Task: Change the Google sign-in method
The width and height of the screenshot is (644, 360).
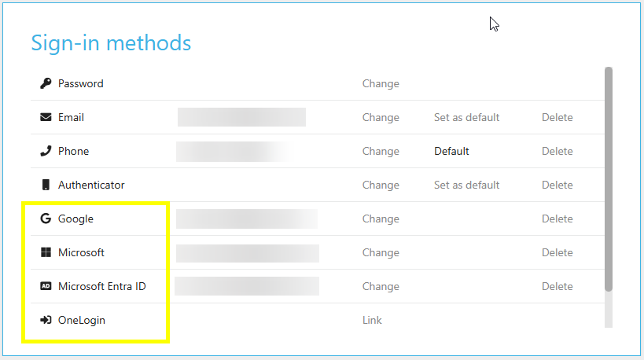Action: (381, 219)
